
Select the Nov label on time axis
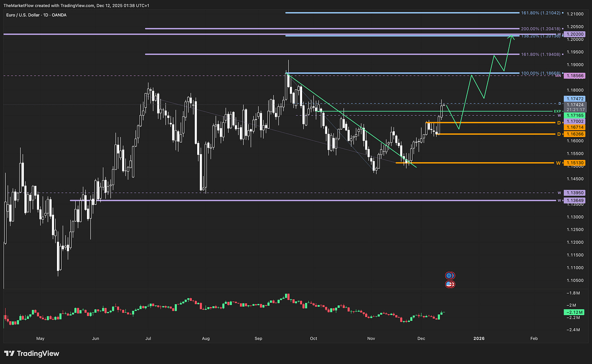pos(371,338)
